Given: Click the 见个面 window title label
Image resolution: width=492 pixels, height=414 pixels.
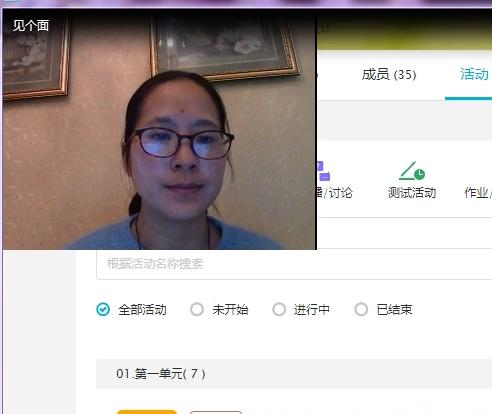Looking at the screenshot, I should 31,25.
